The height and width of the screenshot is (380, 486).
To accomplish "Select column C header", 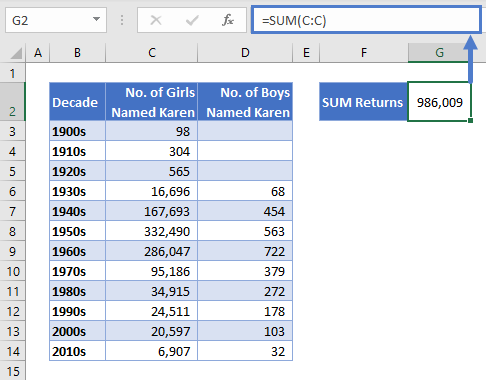I will 152,53.
